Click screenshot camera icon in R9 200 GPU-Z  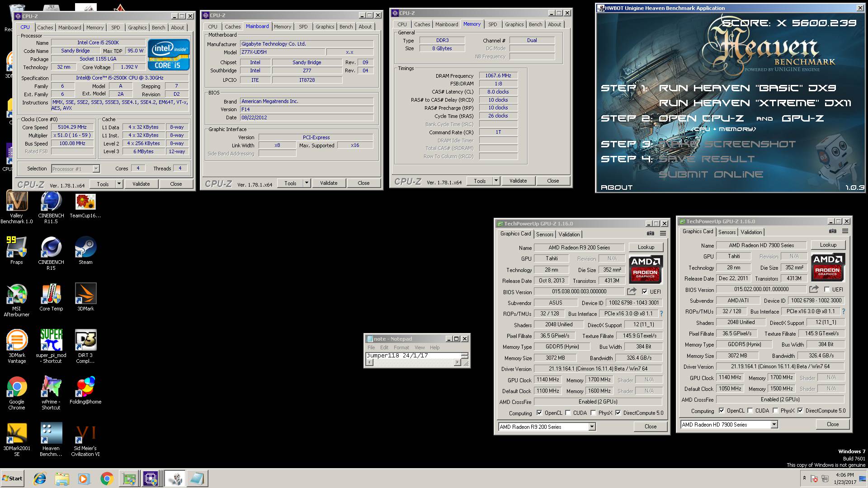pos(650,234)
